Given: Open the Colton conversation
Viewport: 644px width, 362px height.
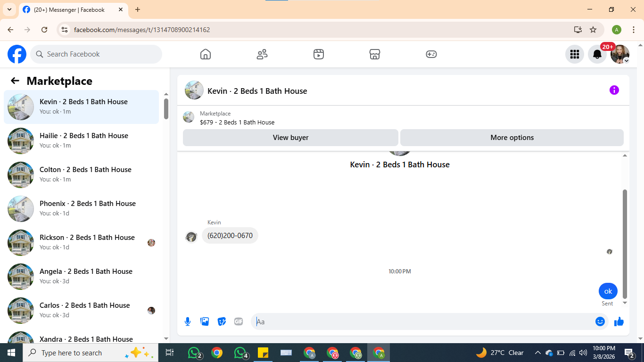Looking at the screenshot, I should click(82, 175).
